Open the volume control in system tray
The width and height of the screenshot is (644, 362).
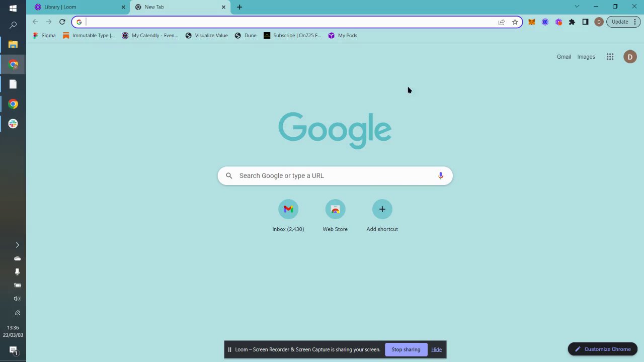17,299
